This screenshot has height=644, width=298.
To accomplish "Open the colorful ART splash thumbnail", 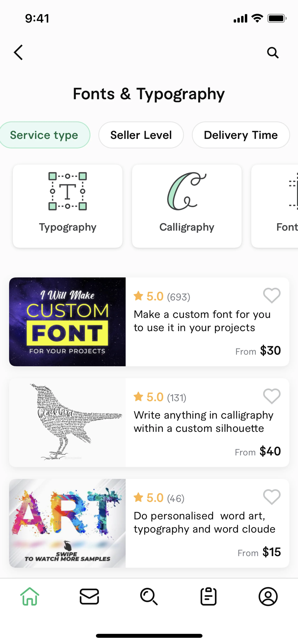I will pyautogui.click(x=67, y=523).
